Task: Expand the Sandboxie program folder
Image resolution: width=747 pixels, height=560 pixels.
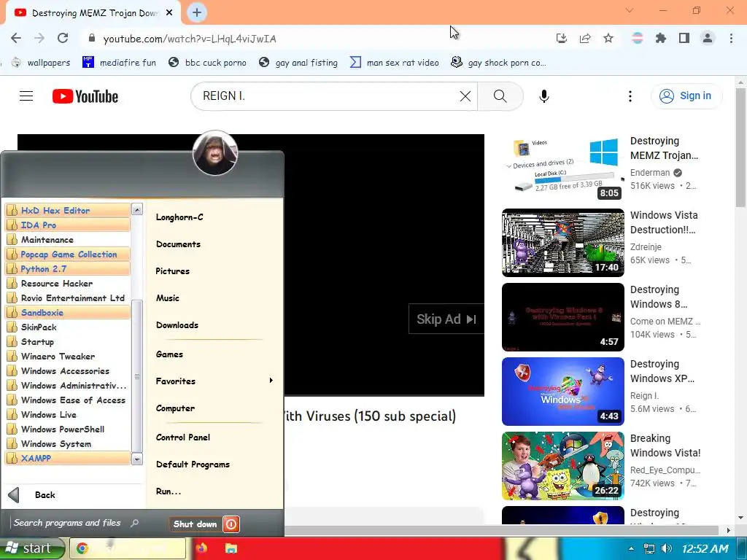Action: [x=68, y=312]
